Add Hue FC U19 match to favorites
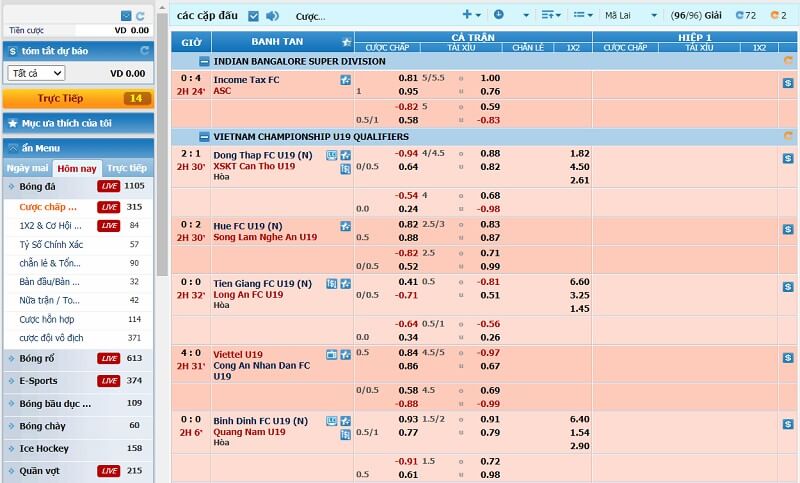 click(345, 226)
